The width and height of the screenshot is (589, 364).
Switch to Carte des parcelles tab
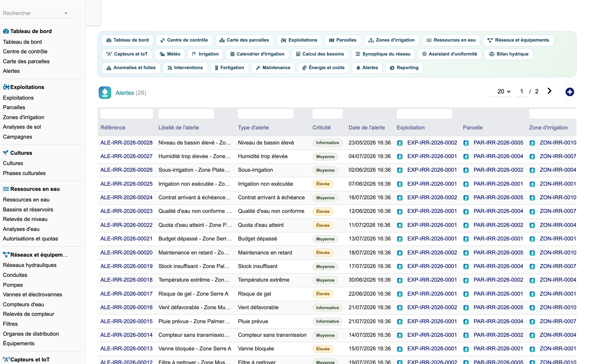tap(244, 40)
